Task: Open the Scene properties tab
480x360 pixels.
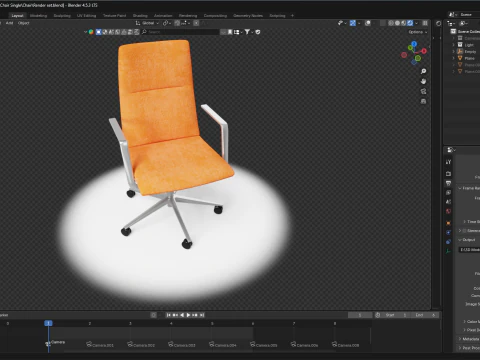Action: (x=448, y=202)
